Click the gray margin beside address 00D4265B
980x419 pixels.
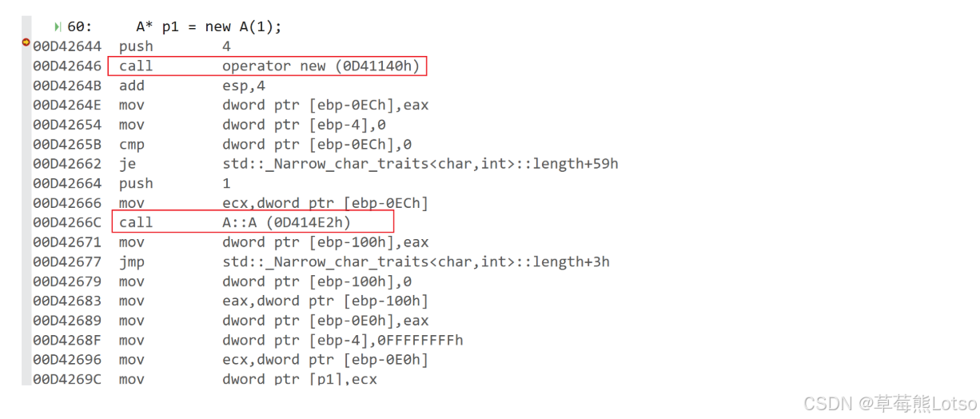pyautogui.click(x=26, y=144)
